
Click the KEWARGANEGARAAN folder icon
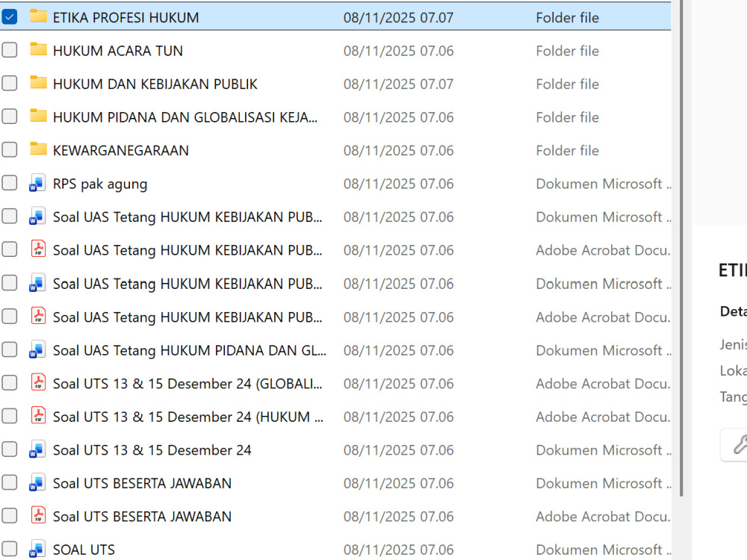pos(38,149)
